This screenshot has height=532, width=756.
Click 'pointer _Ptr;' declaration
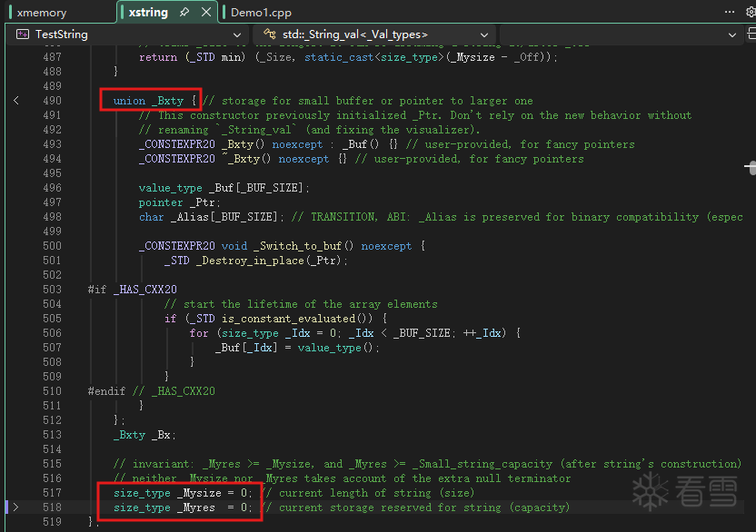click(179, 202)
